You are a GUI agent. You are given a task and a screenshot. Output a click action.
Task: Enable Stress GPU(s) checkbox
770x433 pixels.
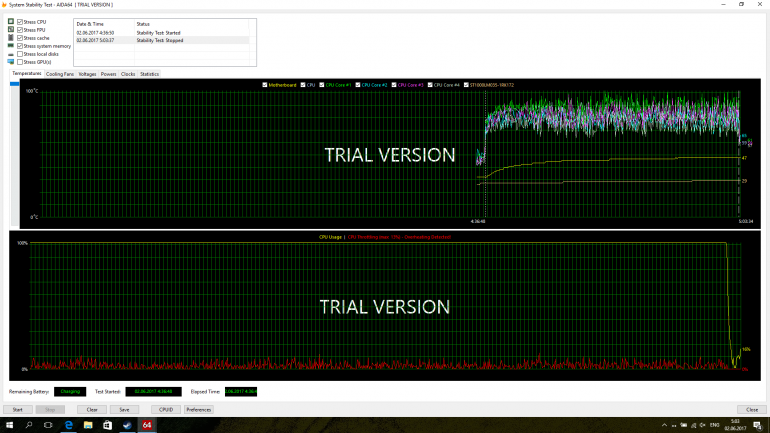pyautogui.click(x=20, y=62)
